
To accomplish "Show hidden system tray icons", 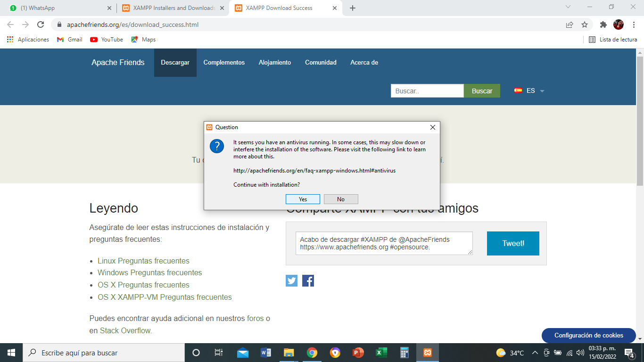I will pos(535,353).
